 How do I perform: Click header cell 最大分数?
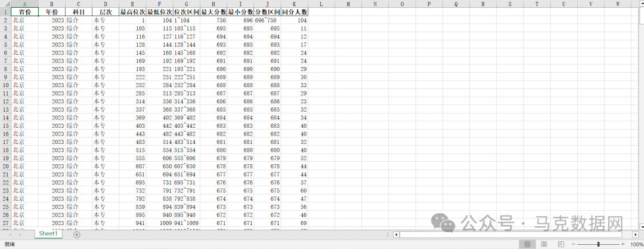pyautogui.click(x=213, y=12)
